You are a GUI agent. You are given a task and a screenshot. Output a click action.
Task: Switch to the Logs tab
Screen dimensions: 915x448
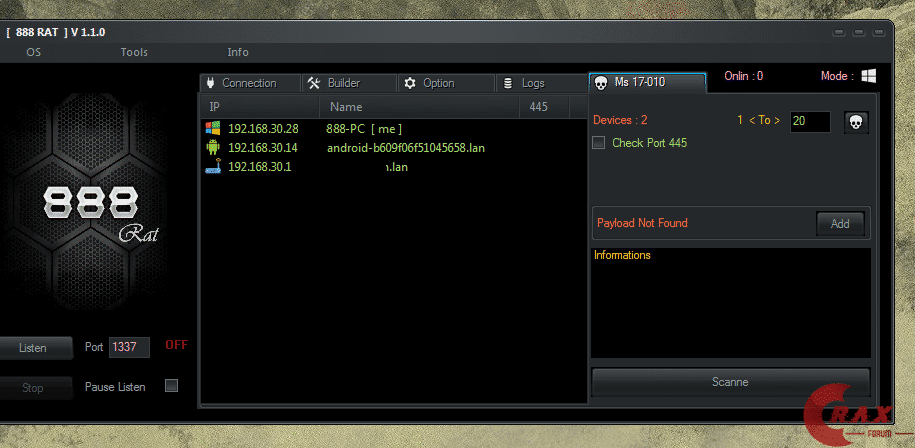(x=542, y=83)
